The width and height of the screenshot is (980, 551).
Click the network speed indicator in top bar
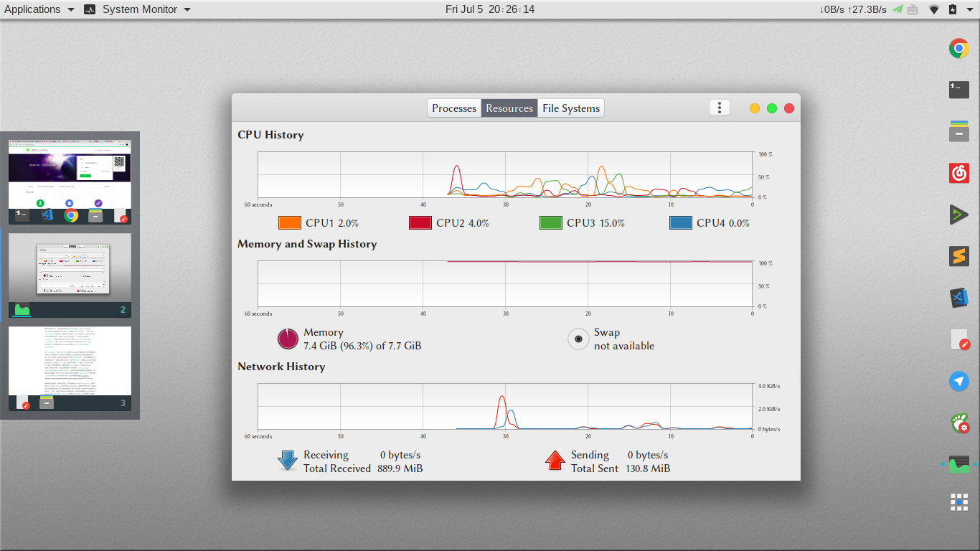tap(853, 9)
